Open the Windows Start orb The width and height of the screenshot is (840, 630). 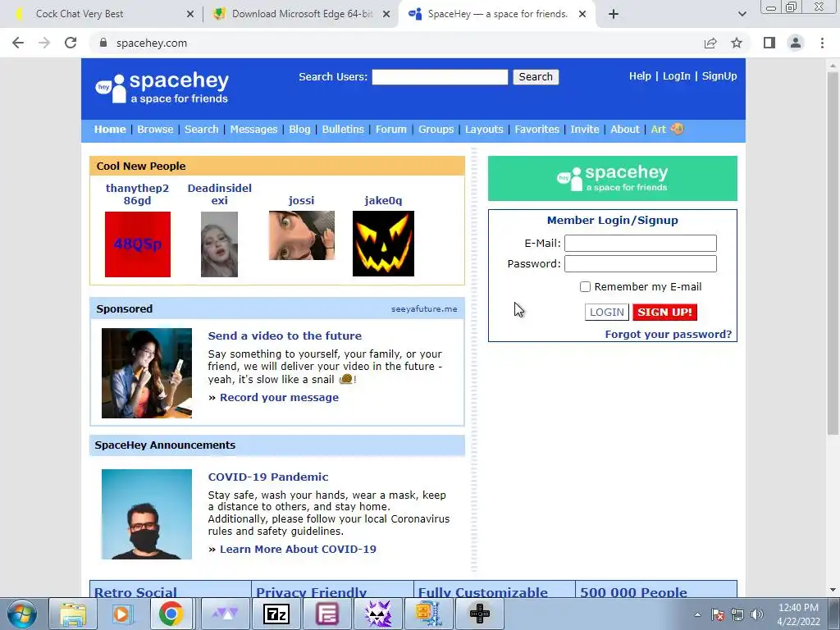22,614
